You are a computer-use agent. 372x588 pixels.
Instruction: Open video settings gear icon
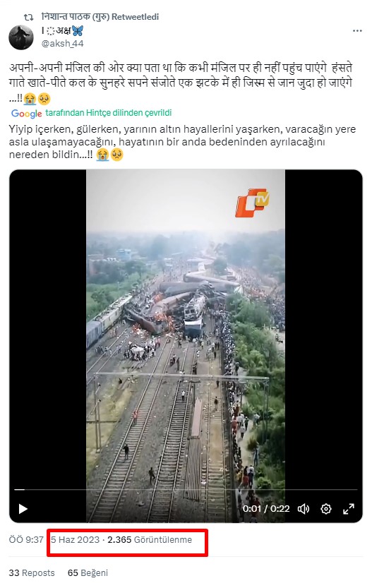pos(326,509)
